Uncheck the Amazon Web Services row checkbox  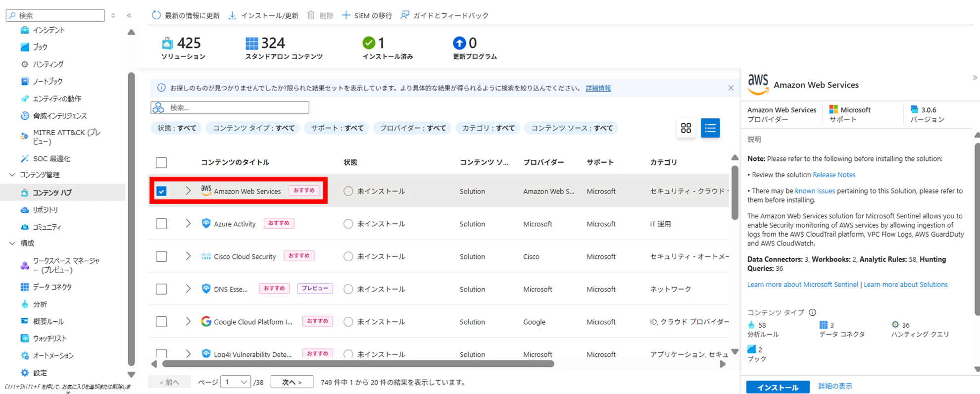tap(161, 191)
